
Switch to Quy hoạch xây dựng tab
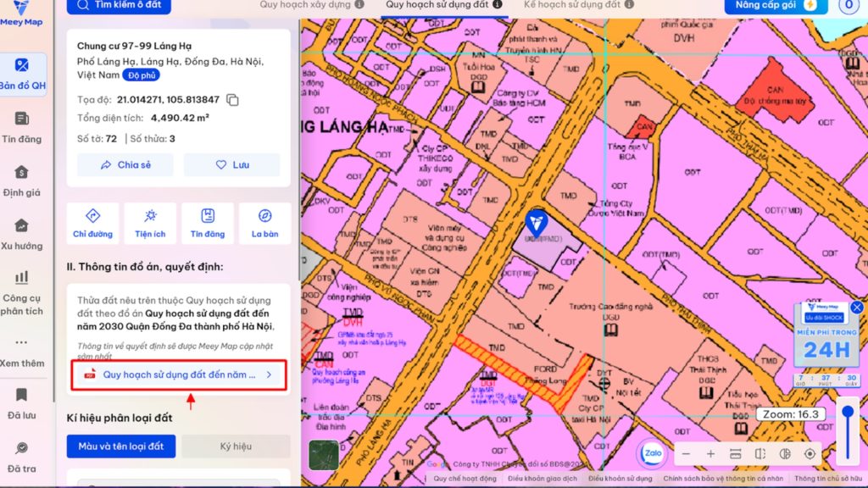point(310,5)
